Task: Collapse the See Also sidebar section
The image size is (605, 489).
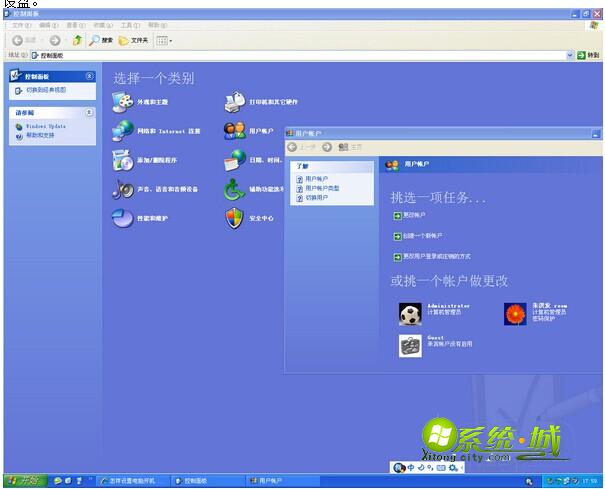Action: [x=90, y=113]
